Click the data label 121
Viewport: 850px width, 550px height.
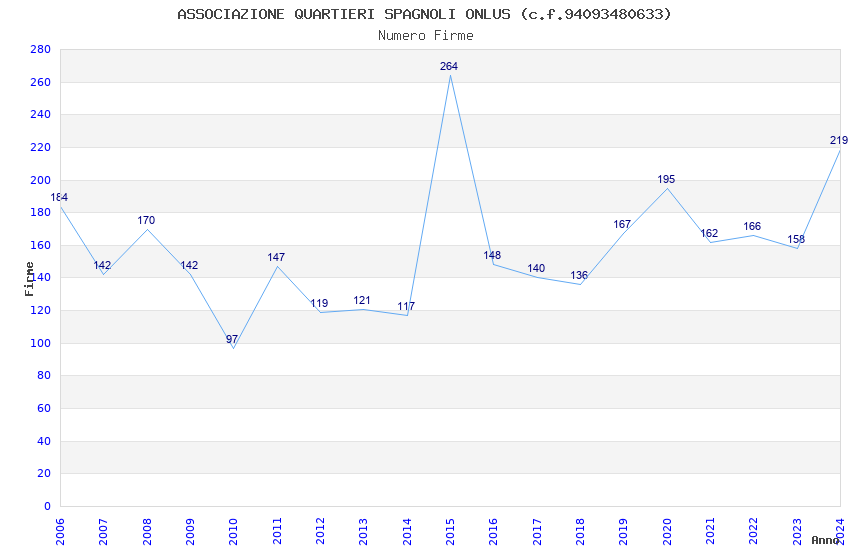(362, 300)
